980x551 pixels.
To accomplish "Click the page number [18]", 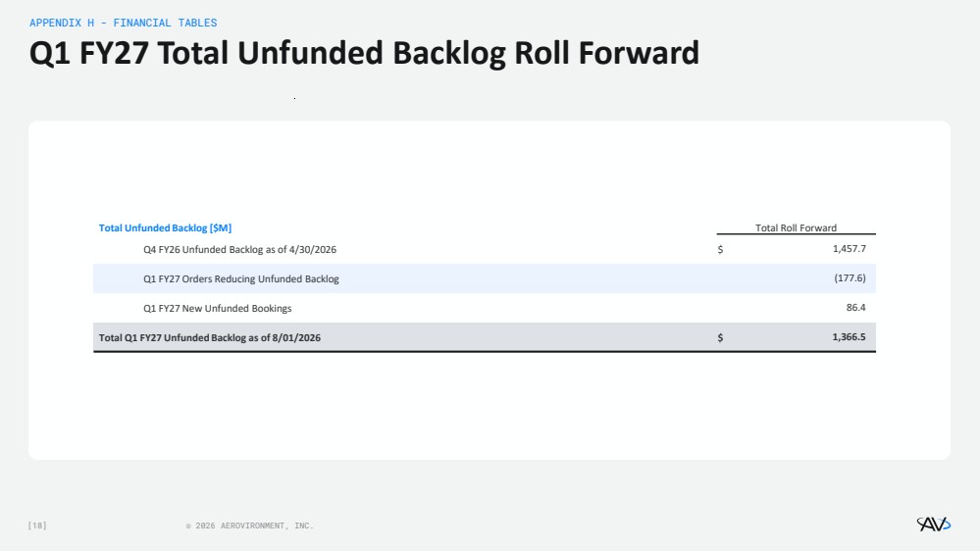I will click(x=37, y=526).
